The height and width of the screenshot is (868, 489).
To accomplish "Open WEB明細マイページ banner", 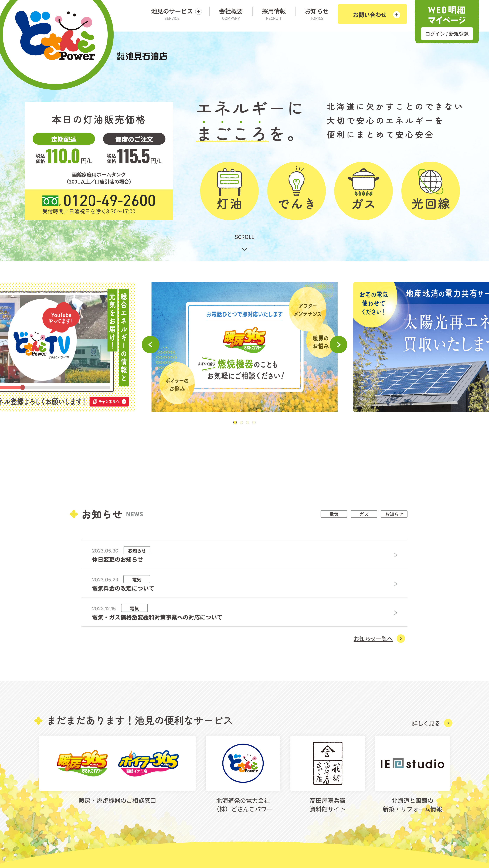I will tap(447, 22).
